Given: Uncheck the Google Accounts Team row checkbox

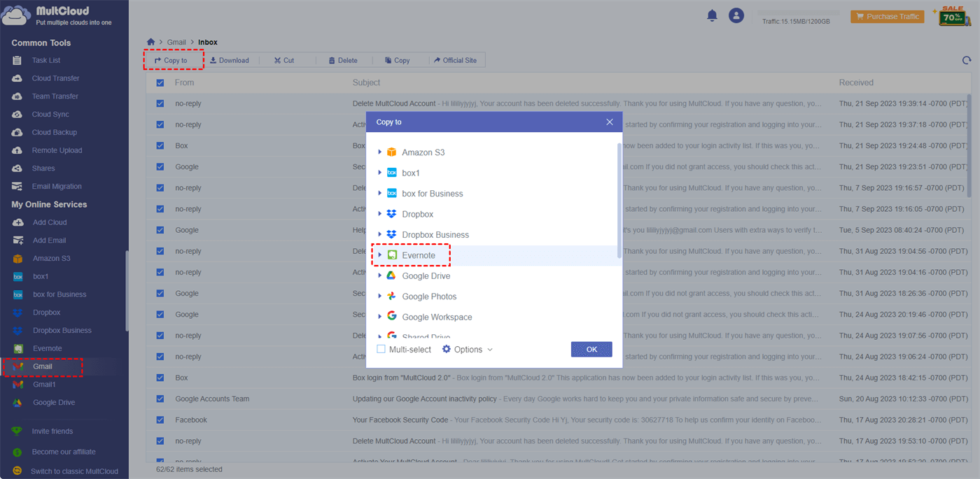Looking at the screenshot, I should 160,399.
